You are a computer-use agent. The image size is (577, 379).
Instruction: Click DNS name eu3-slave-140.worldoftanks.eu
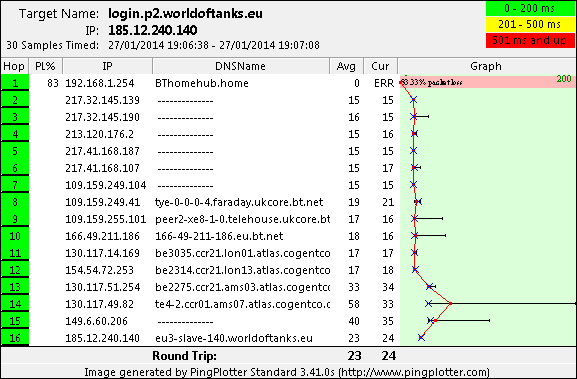point(234,338)
